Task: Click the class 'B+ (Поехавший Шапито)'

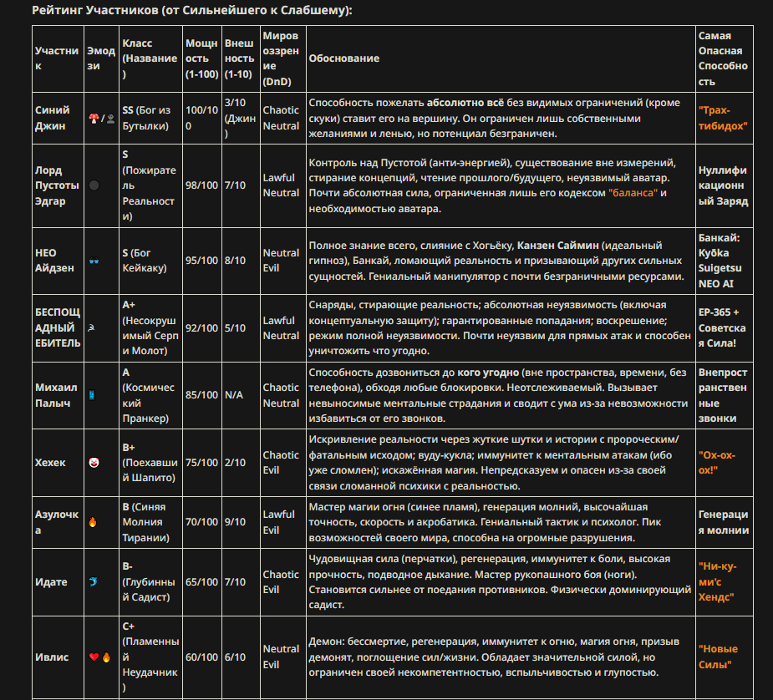Action: [x=150, y=463]
